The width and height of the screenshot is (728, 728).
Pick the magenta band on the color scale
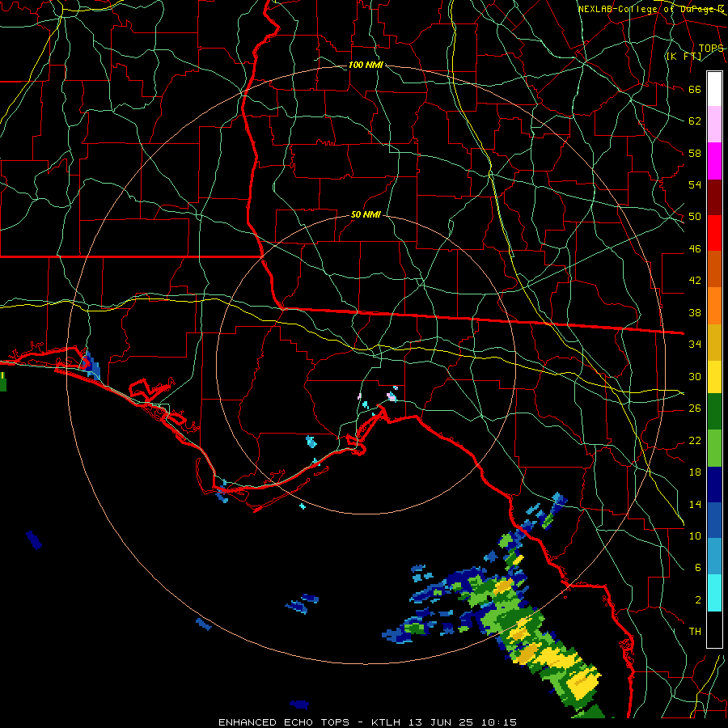(714, 161)
